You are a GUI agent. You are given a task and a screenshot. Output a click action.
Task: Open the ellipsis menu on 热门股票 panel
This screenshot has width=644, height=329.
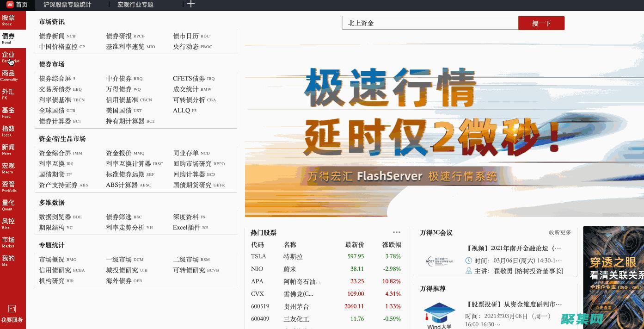click(x=397, y=232)
